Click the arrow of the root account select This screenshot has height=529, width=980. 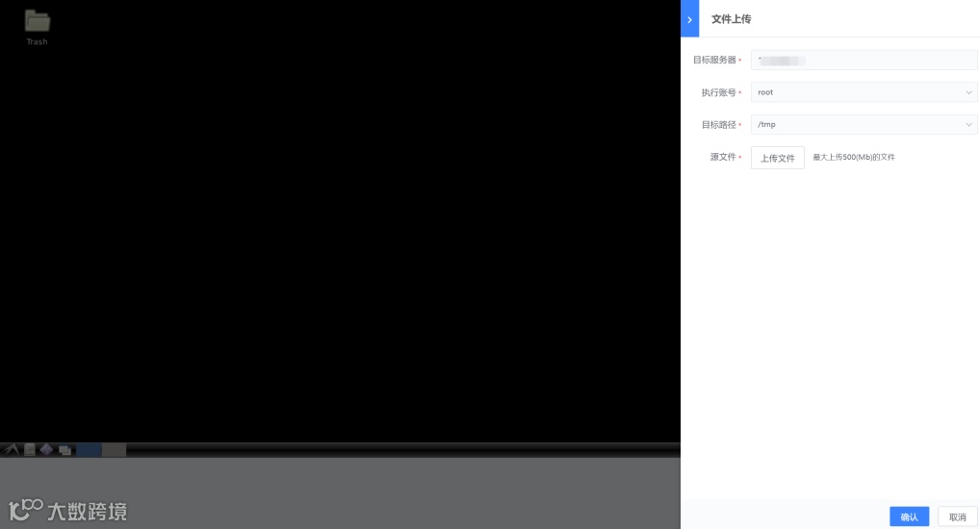tap(968, 92)
